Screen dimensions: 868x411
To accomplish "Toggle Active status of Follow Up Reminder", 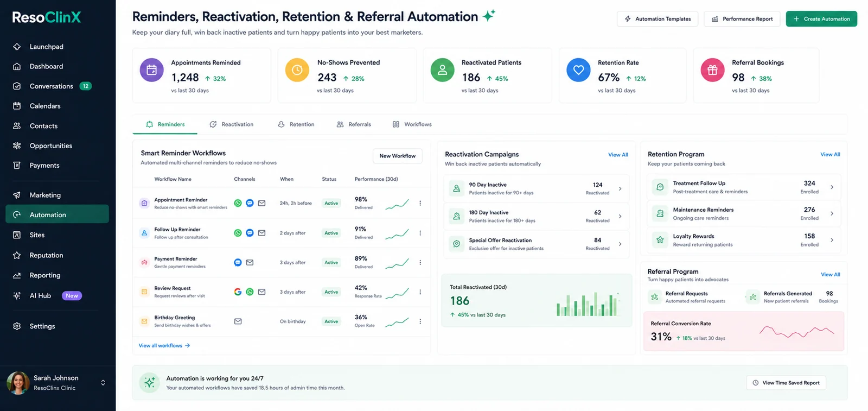I will (x=331, y=233).
